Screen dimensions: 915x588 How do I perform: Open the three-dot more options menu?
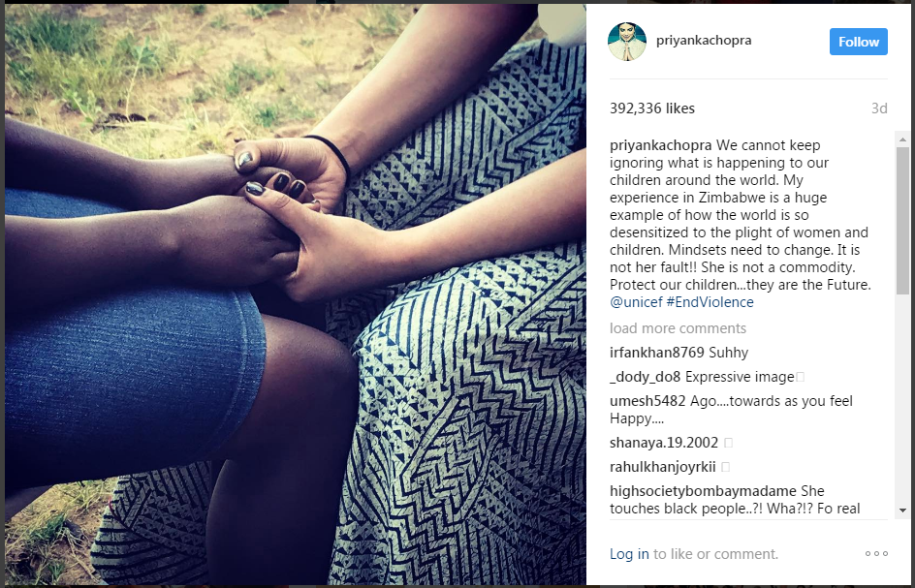(x=876, y=553)
